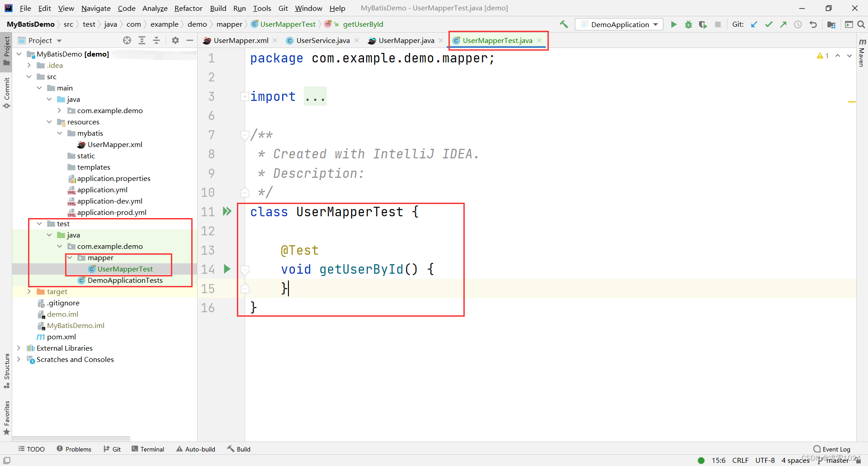
Task: Open the Navigate menu
Action: 96,8
